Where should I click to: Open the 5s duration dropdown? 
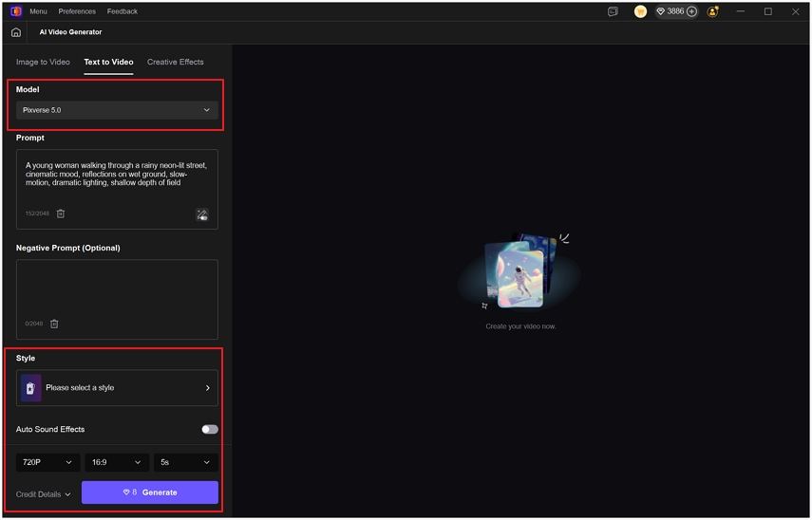[185, 462]
